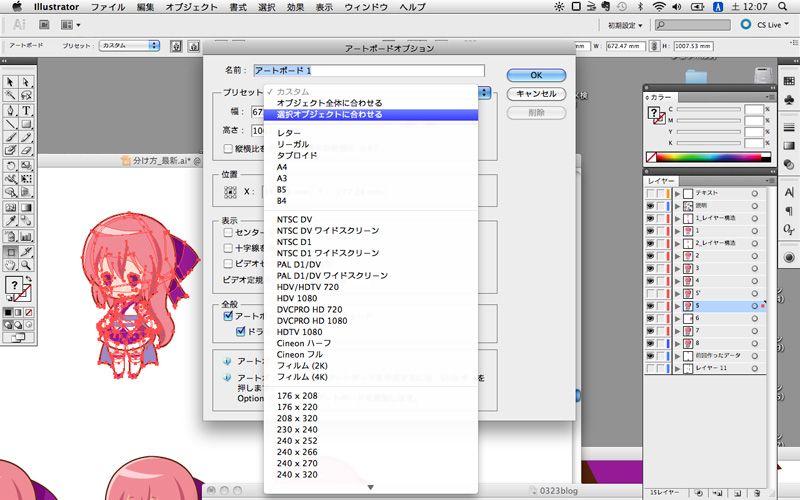Show the テキスト layer via visibility box

pyautogui.click(x=650, y=193)
